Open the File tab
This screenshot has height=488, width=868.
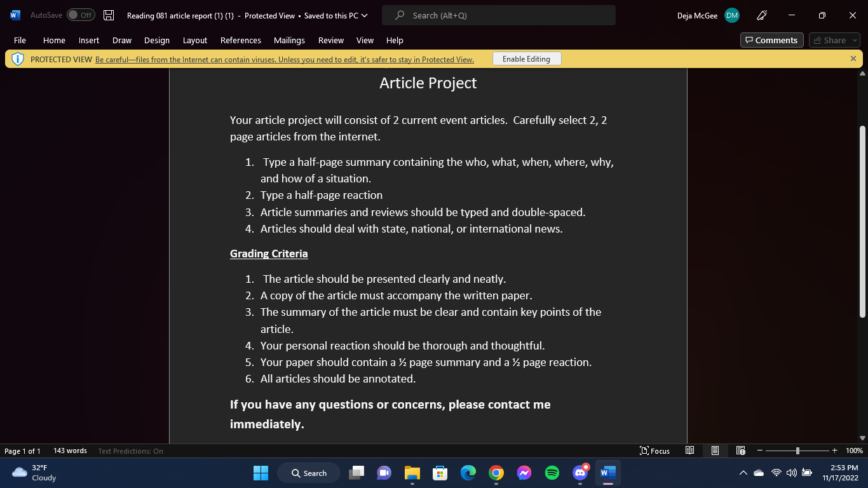click(x=20, y=40)
